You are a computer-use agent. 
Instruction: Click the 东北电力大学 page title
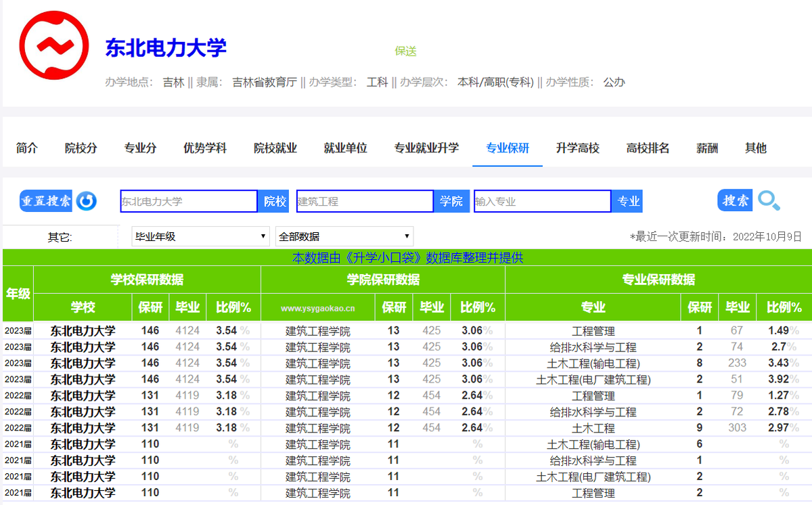point(166,47)
